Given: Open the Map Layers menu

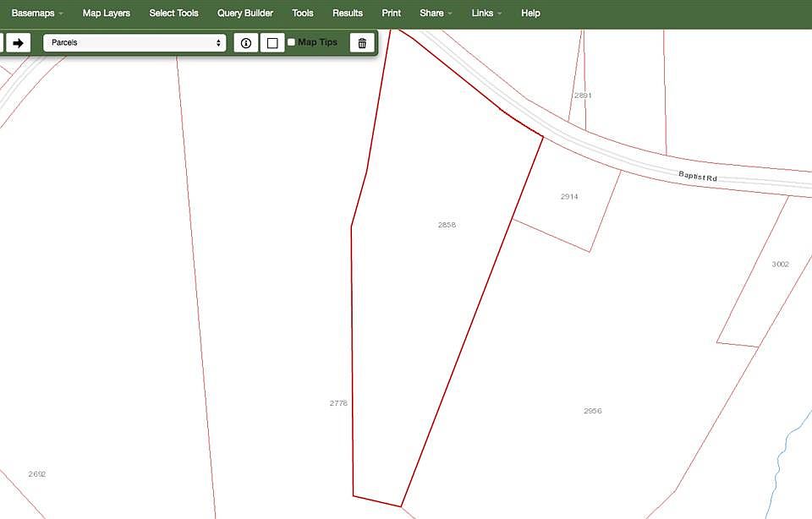Looking at the screenshot, I should [x=107, y=14].
